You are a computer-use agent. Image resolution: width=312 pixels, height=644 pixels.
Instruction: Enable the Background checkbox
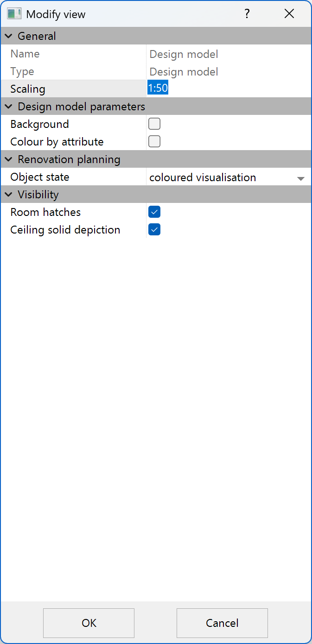154,124
